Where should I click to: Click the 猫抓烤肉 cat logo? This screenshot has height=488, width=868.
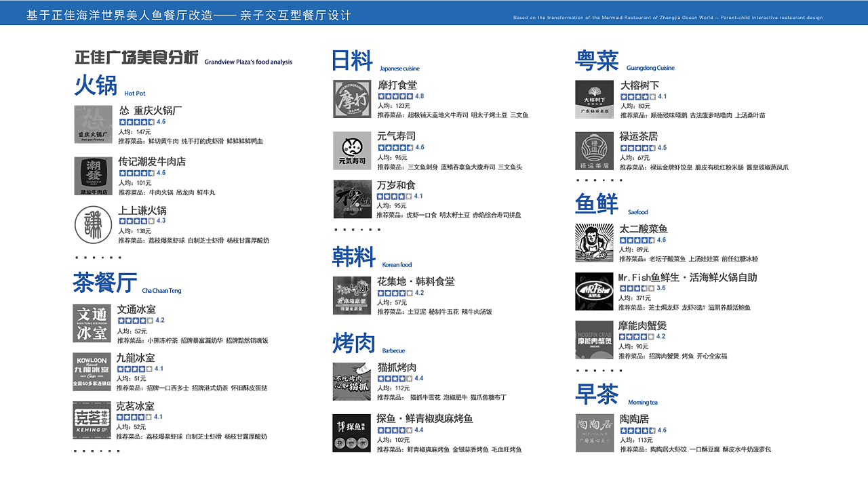click(x=352, y=382)
